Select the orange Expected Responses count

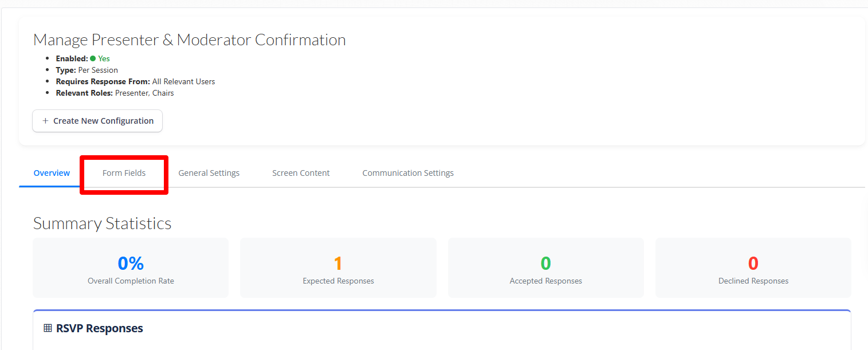tap(338, 264)
